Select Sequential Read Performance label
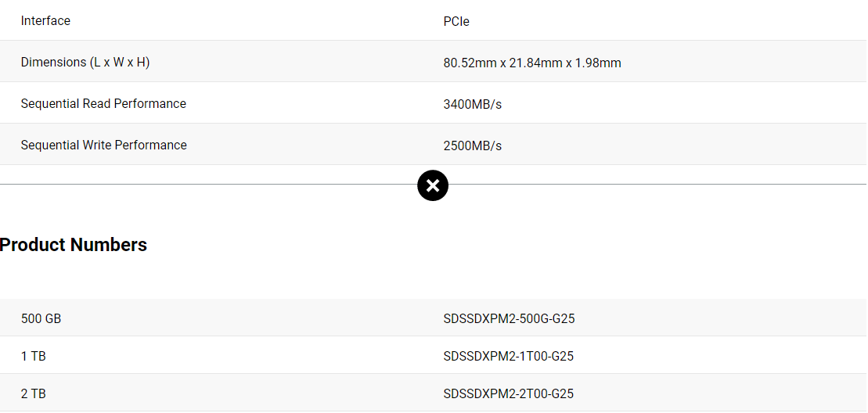 tap(103, 104)
